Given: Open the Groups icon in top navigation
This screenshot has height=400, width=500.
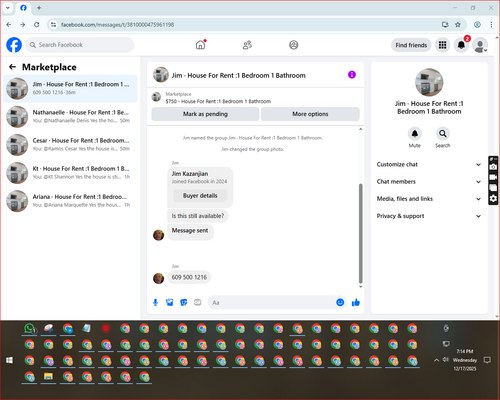Looking at the screenshot, I should pos(294,45).
